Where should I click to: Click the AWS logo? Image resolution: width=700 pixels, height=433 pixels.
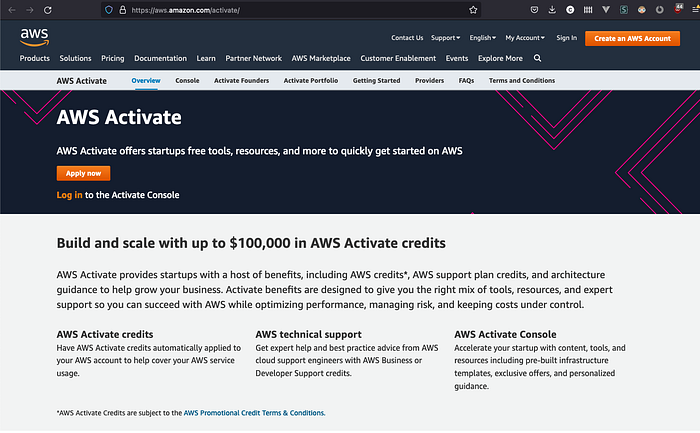coord(34,37)
